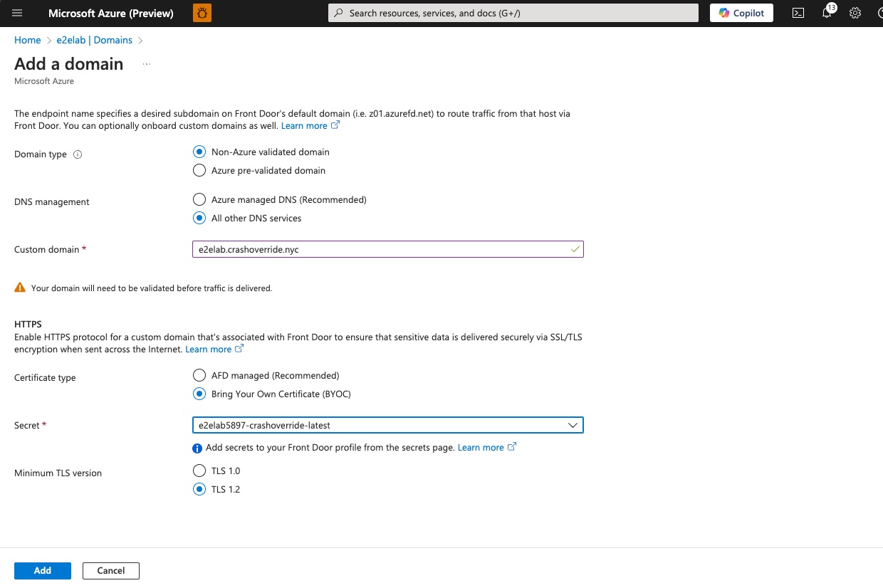
Task: Click the orange bug report icon
Action: [202, 13]
